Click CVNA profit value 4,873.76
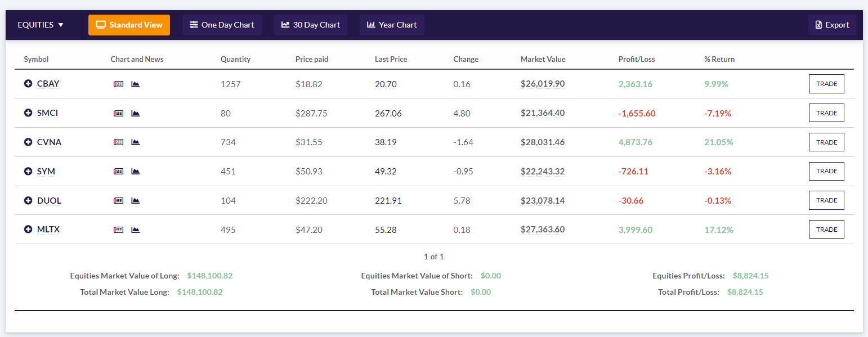Screen dimensions: 868x337 pyautogui.click(x=636, y=142)
